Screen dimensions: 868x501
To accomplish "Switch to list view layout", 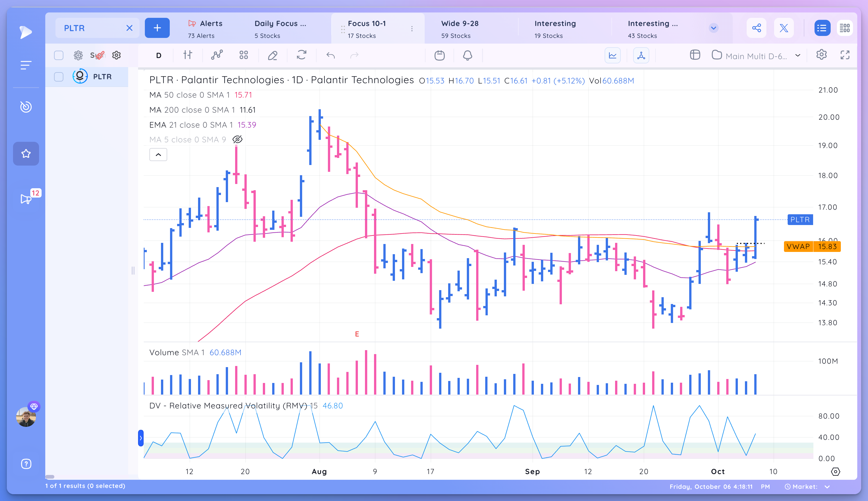I will click(822, 28).
